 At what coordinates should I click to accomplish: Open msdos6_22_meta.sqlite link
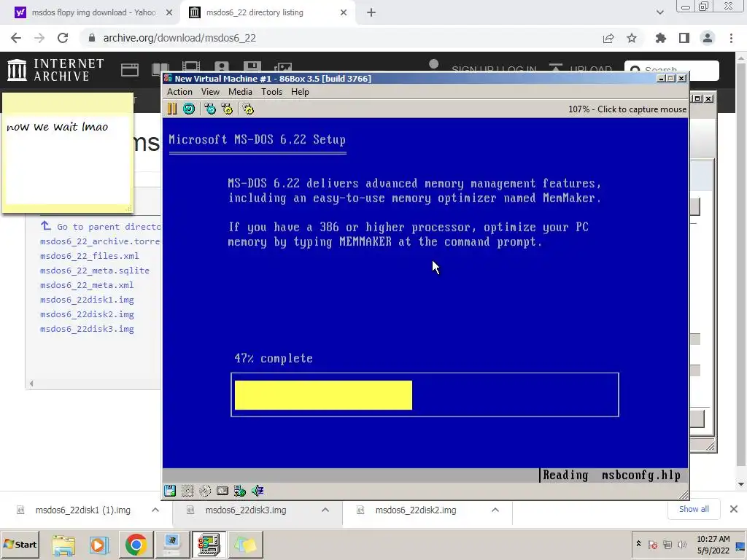pyautogui.click(x=95, y=271)
